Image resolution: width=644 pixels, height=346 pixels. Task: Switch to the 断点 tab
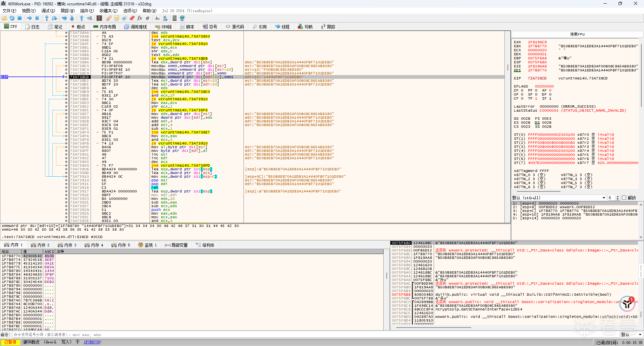pos(78,27)
